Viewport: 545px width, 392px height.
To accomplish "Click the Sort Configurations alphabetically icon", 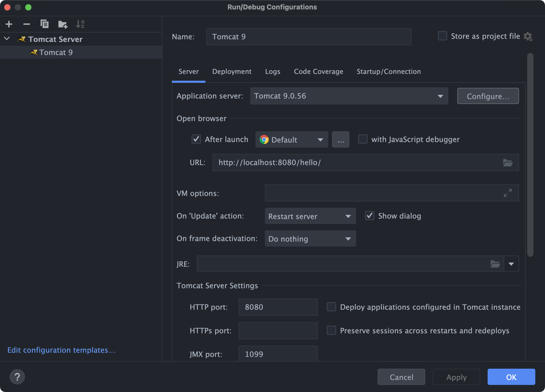I will click(80, 24).
